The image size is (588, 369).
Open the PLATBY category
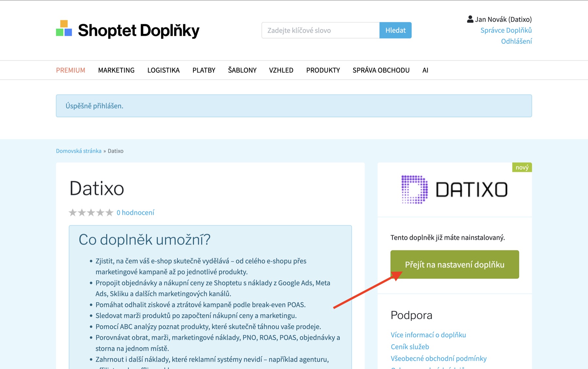[204, 70]
